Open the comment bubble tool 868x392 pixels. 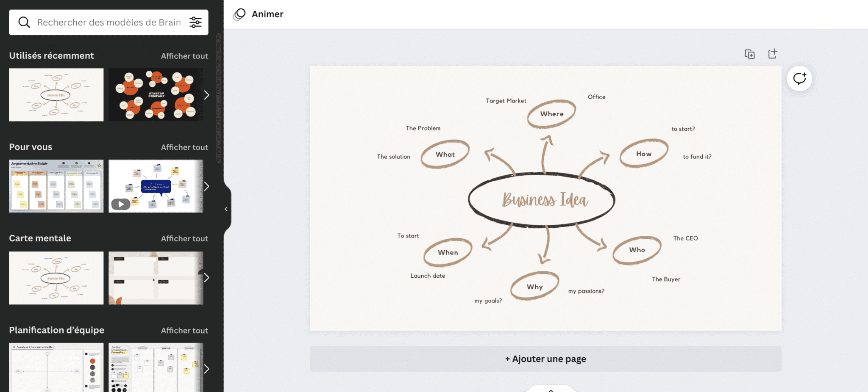[x=799, y=78]
